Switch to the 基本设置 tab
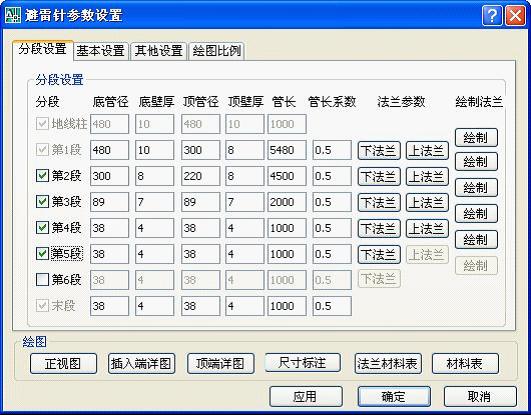Image resolution: width=531 pixels, height=415 pixels. [x=101, y=51]
